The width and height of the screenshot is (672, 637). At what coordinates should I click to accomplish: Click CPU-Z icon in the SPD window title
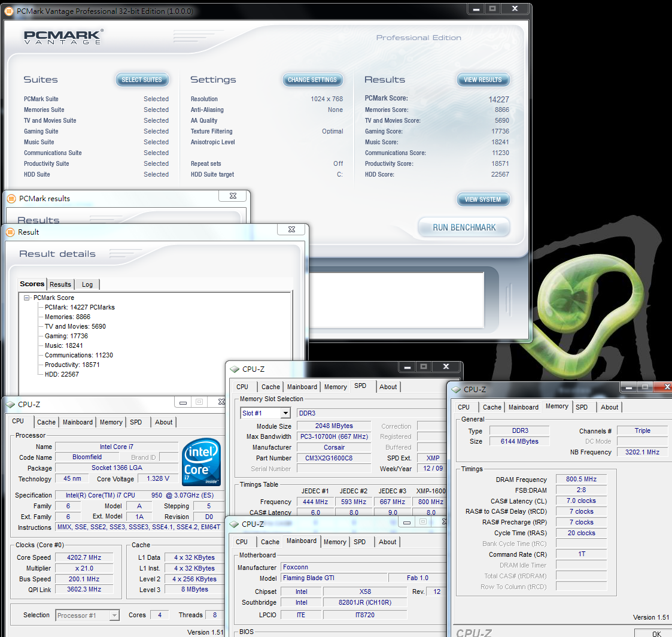click(x=235, y=369)
